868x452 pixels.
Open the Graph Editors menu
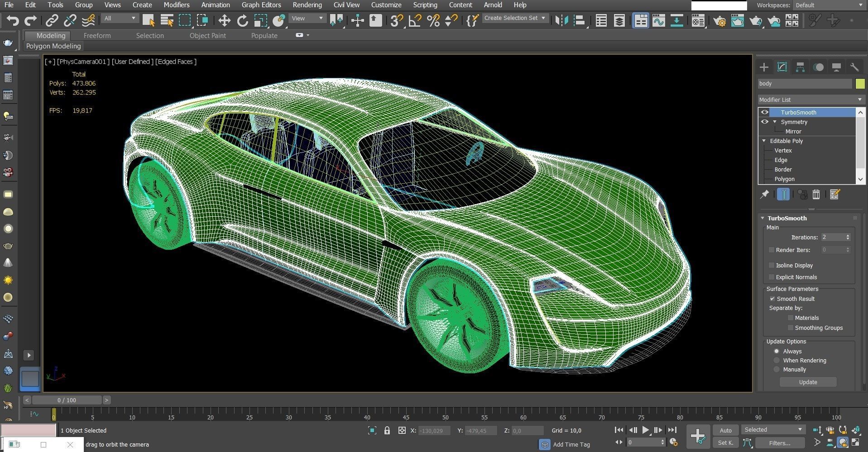pyautogui.click(x=261, y=5)
